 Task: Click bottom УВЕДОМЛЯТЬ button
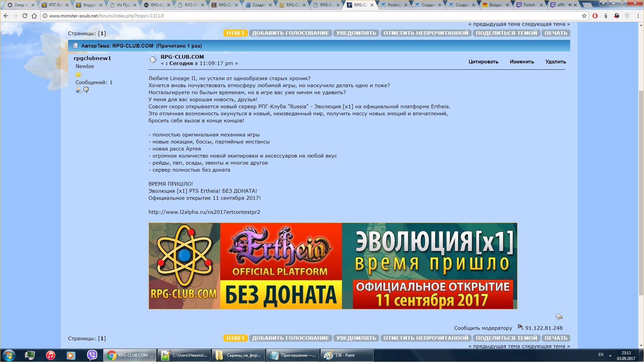(x=356, y=338)
